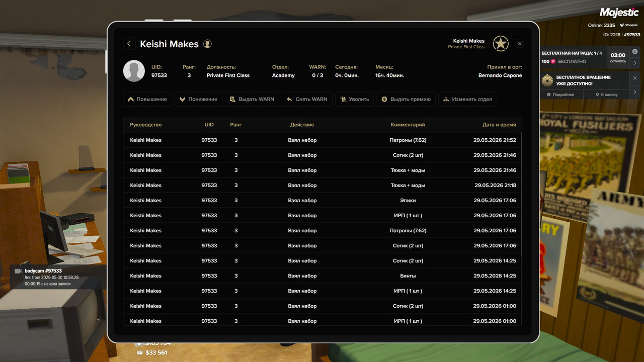Click the golden fortune wheel icon

547,80
